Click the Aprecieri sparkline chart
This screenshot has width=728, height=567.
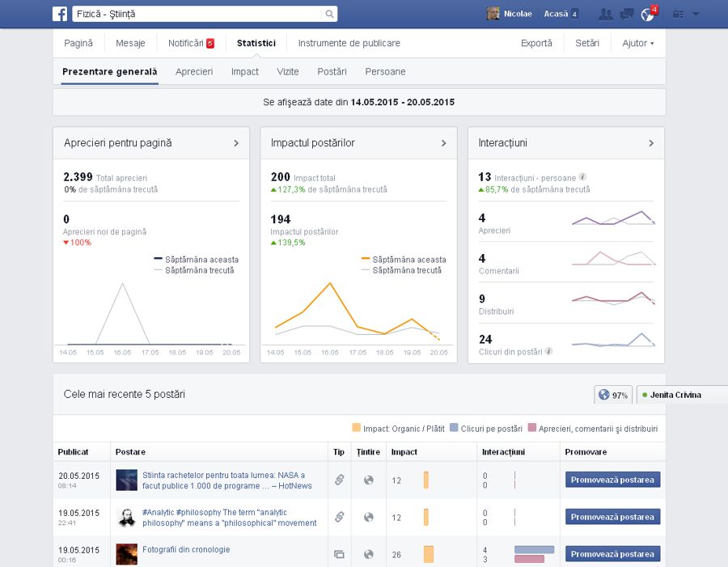pos(613,218)
